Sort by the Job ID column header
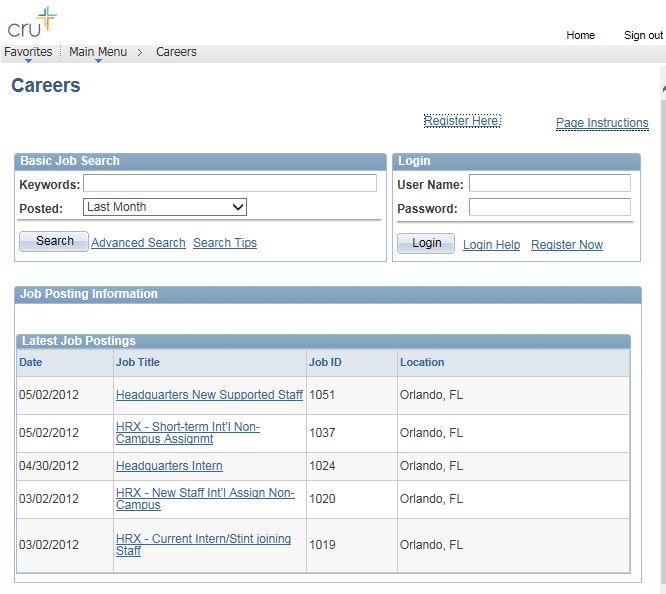The image size is (666, 594). pos(325,362)
